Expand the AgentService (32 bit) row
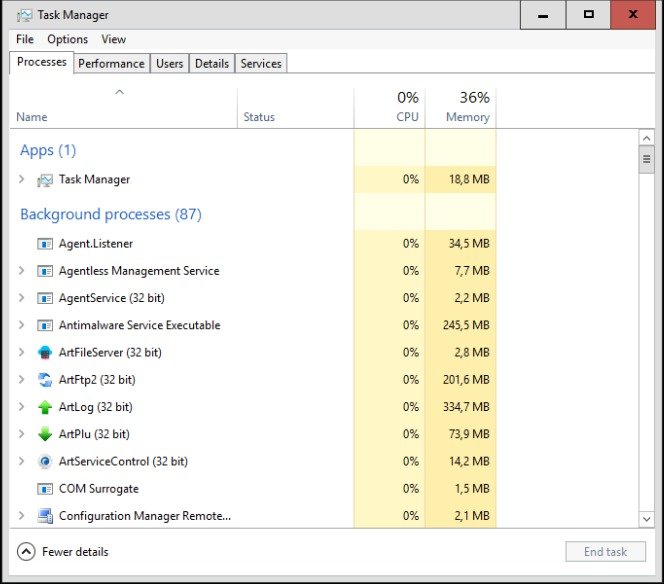 click(x=22, y=298)
